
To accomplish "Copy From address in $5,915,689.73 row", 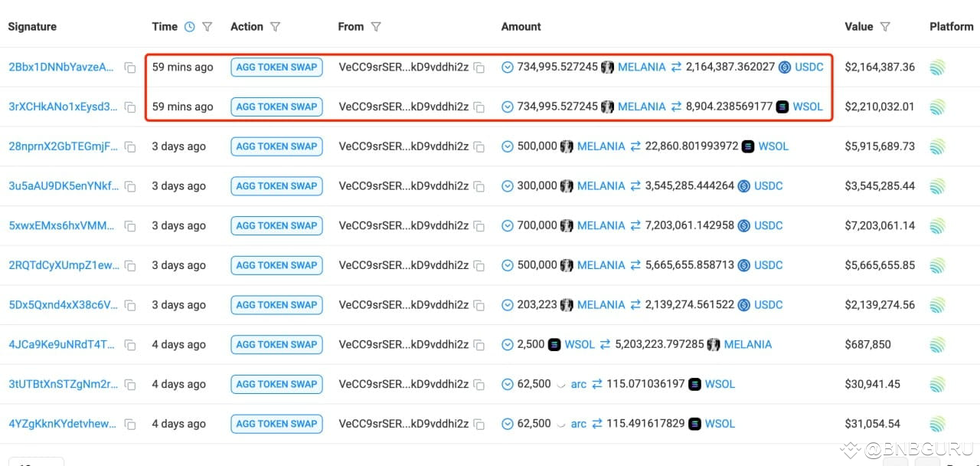I will [x=479, y=146].
